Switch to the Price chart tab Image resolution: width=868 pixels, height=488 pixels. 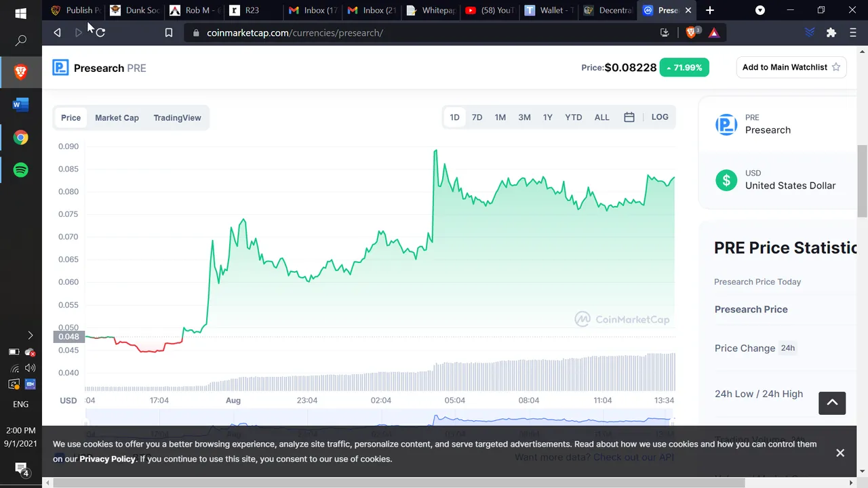click(x=71, y=117)
